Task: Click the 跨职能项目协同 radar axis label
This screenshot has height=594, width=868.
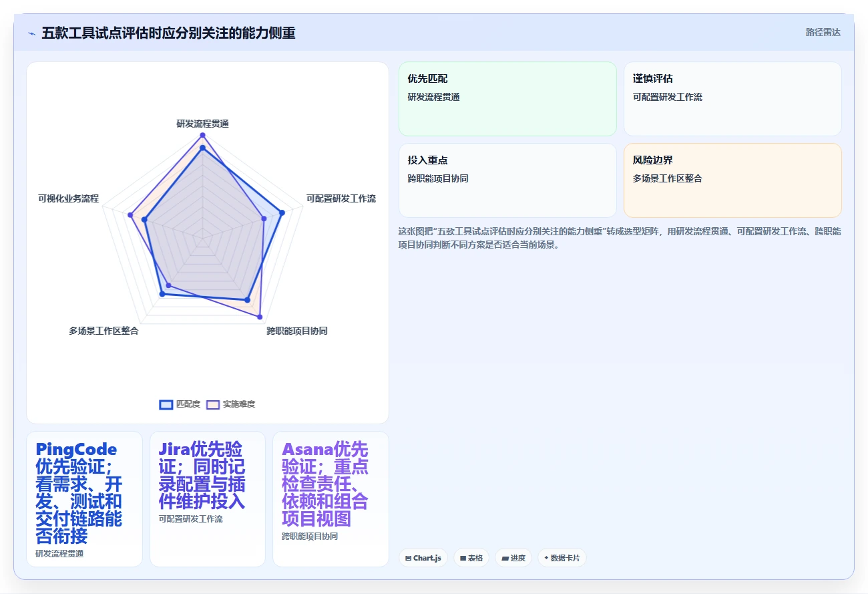Action: pos(297,331)
